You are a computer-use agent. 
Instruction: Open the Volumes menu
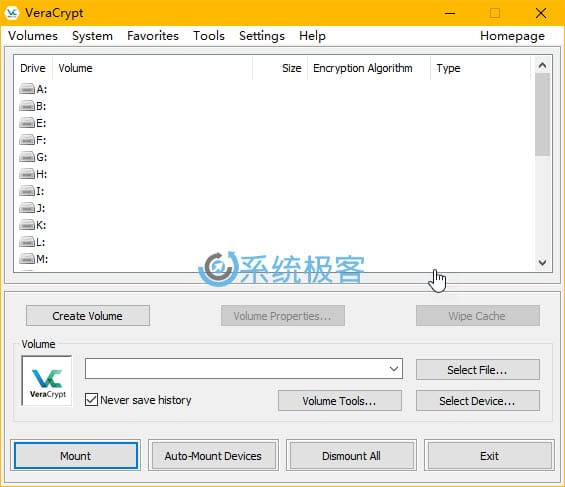[x=33, y=36]
